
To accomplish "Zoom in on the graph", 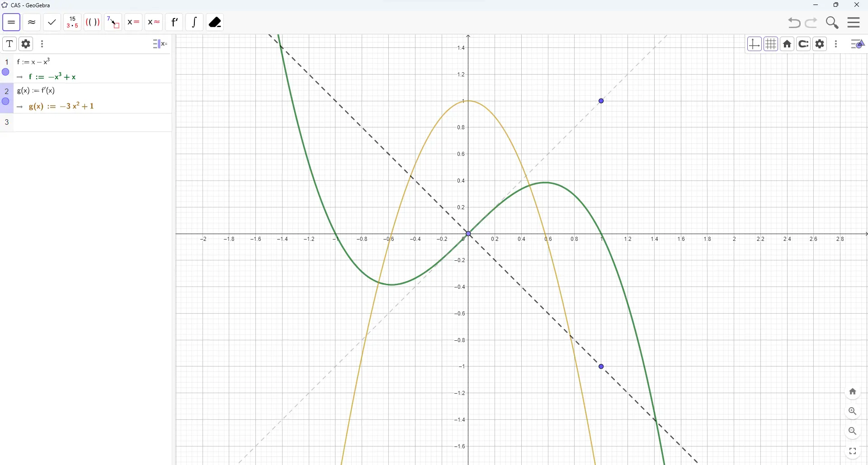I will pyautogui.click(x=853, y=412).
